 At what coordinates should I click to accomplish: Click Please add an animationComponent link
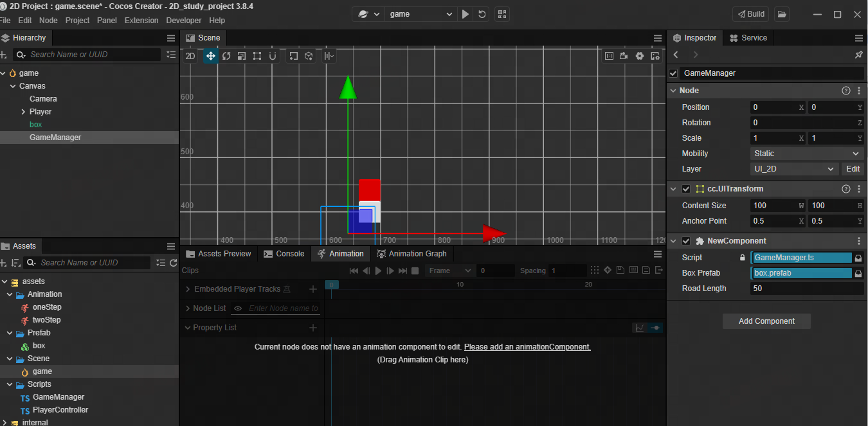pyautogui.click(x=527, y=347)
